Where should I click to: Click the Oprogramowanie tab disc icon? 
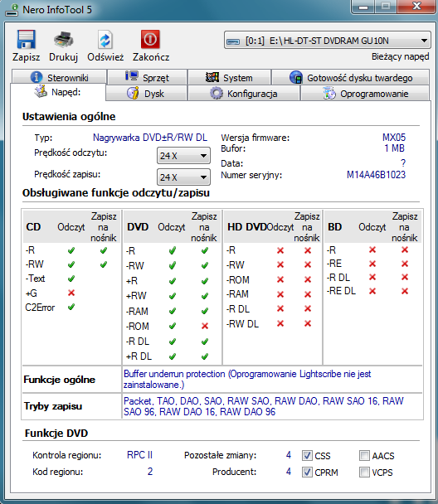(329, 94)
